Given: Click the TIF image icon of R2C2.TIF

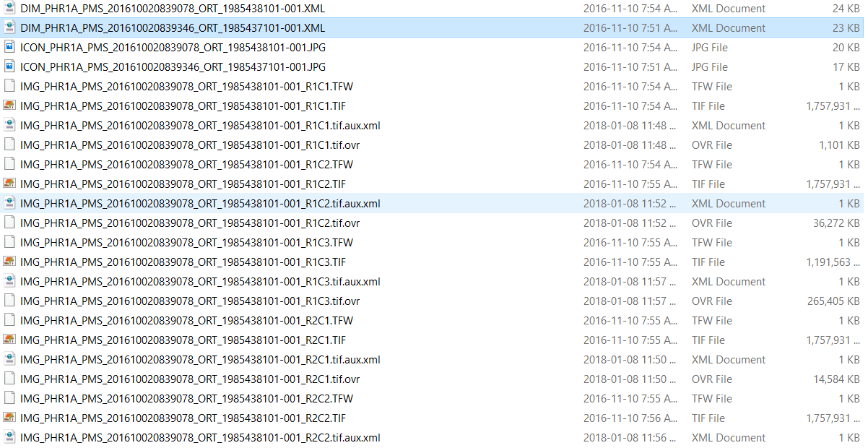Looking at the screenshot, I should click(9, 418).
